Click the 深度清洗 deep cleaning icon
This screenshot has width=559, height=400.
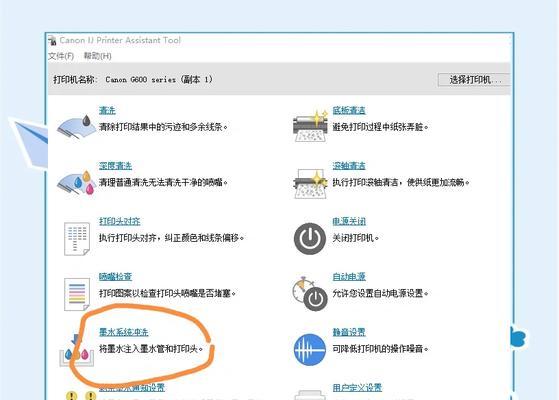(x=77, y=183)
